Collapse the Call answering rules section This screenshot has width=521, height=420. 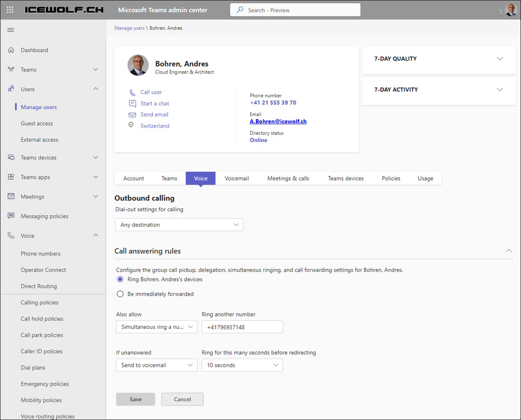[508, 251]
